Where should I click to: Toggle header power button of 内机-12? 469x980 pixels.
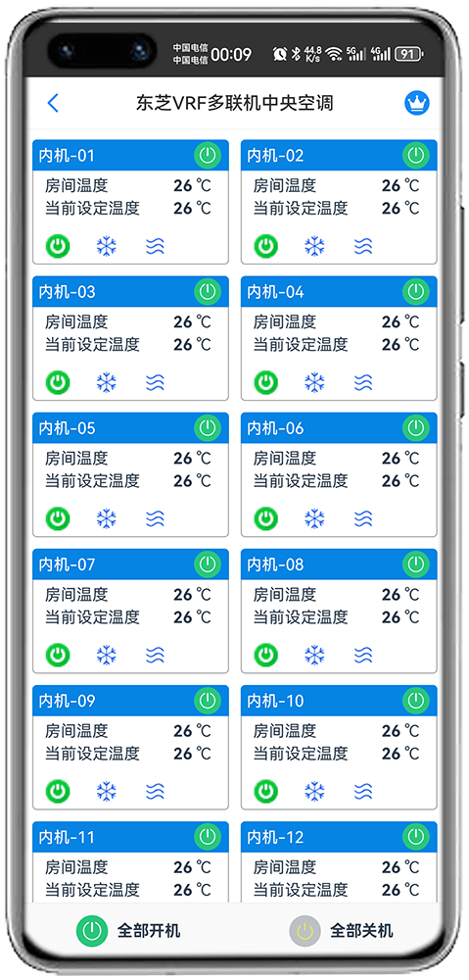click(415, 836)
